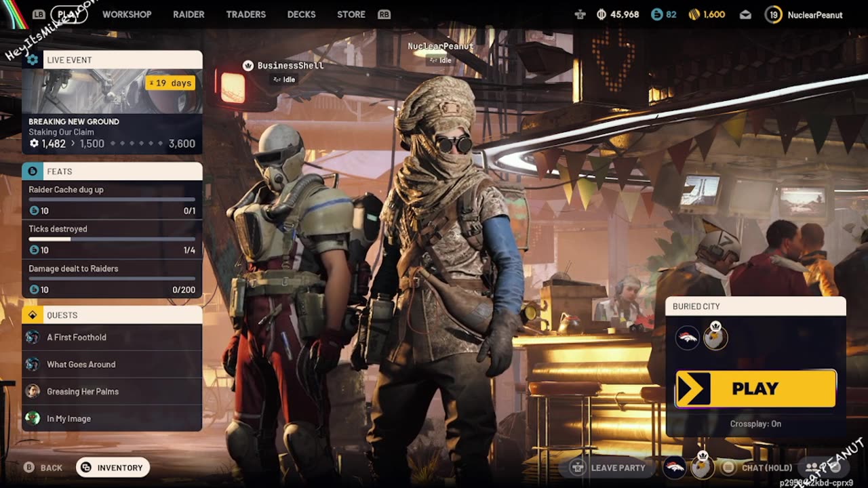Open the Greasing Her Palms quest
The width and height of the screenshot is (868, 488).
[x=112, y=391]
